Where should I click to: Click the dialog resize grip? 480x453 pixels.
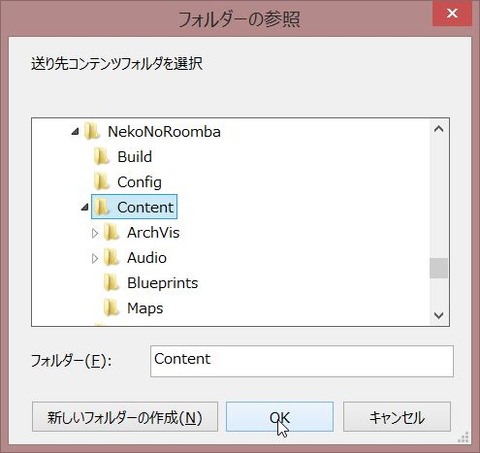click(x=464, y=437)
